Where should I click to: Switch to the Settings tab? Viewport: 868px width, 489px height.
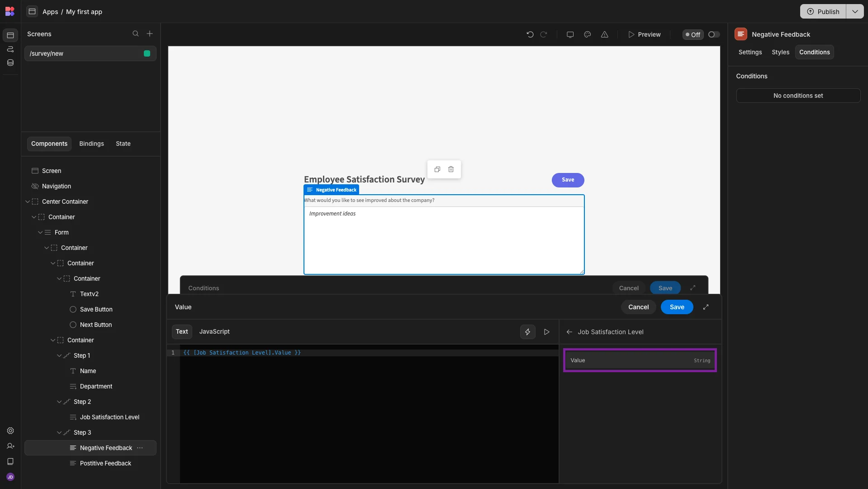750,52
